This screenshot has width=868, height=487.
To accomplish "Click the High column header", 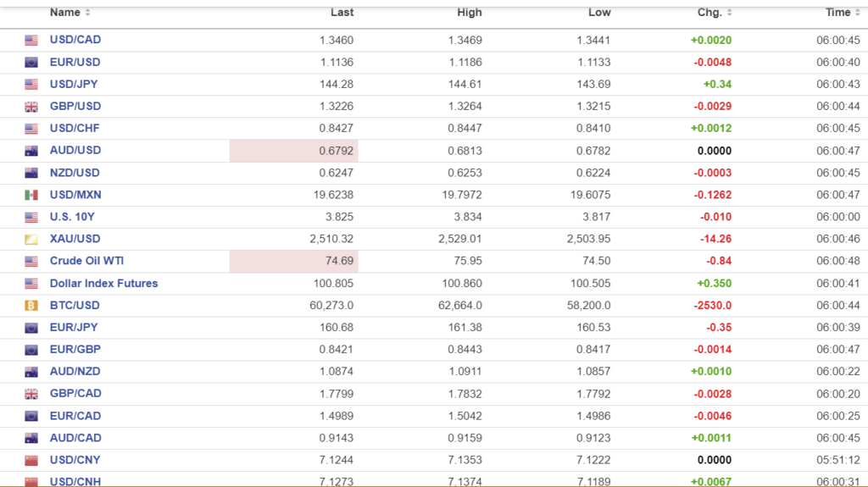I will [x=469, y=13].
